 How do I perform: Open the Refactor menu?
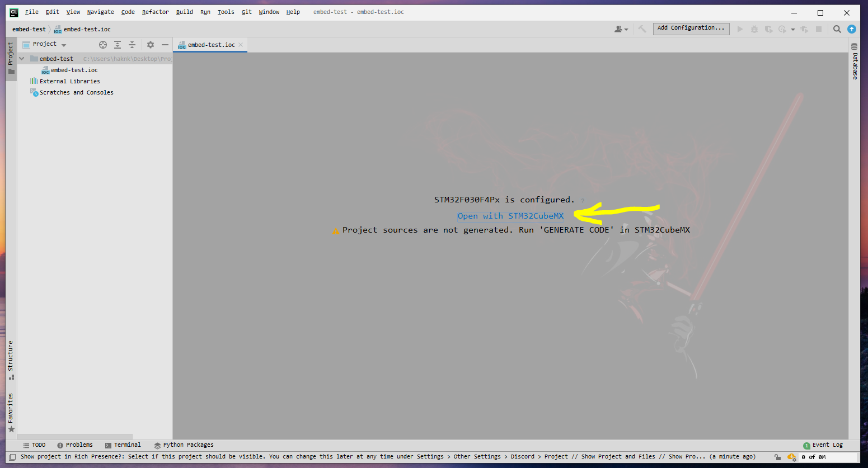[x=155, y=12]
